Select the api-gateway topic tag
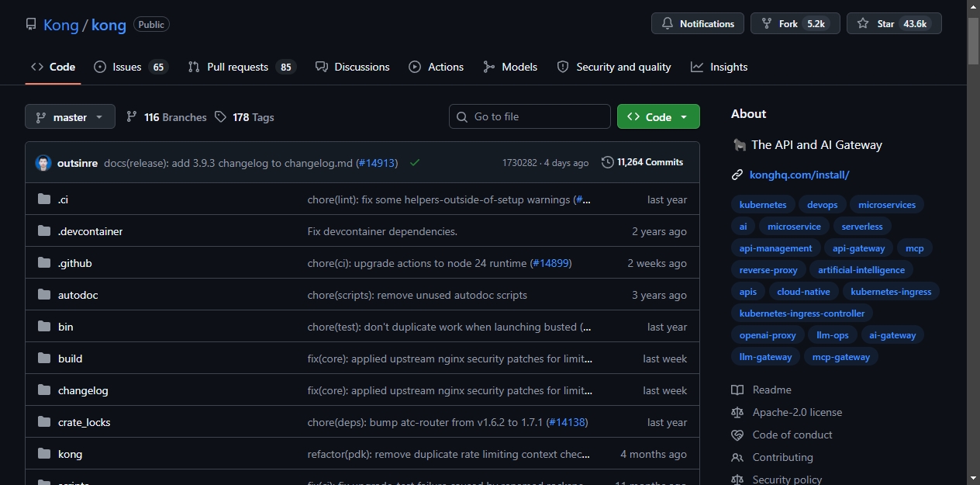The image size is (980, 485). 858,248
